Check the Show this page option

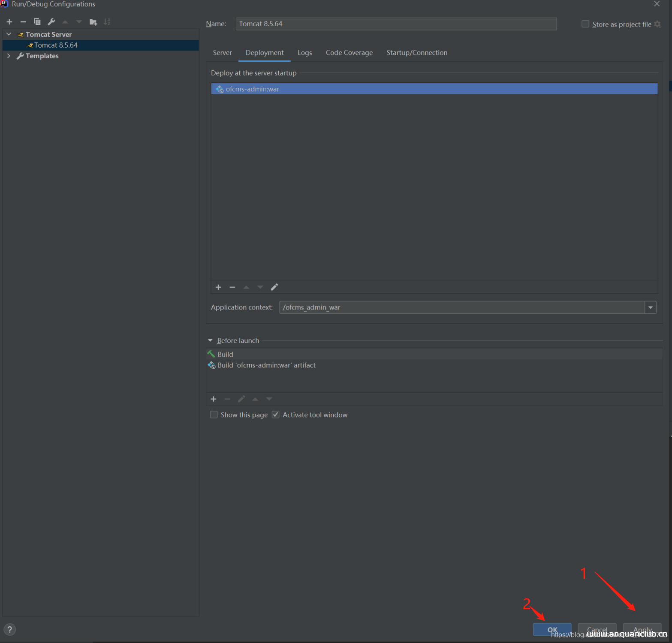[x=214, y=415]
